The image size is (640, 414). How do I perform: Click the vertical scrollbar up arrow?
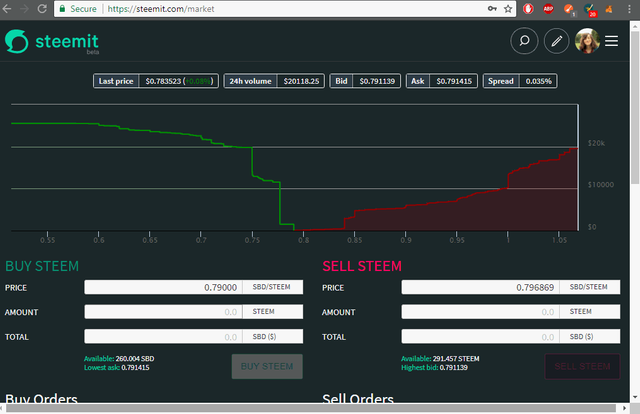[635, 25]
